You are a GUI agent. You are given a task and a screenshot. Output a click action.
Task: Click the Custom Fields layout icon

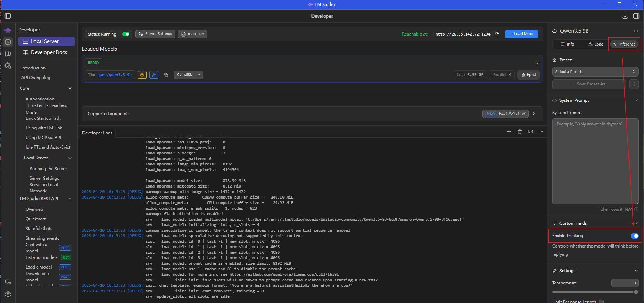point(555,223)
